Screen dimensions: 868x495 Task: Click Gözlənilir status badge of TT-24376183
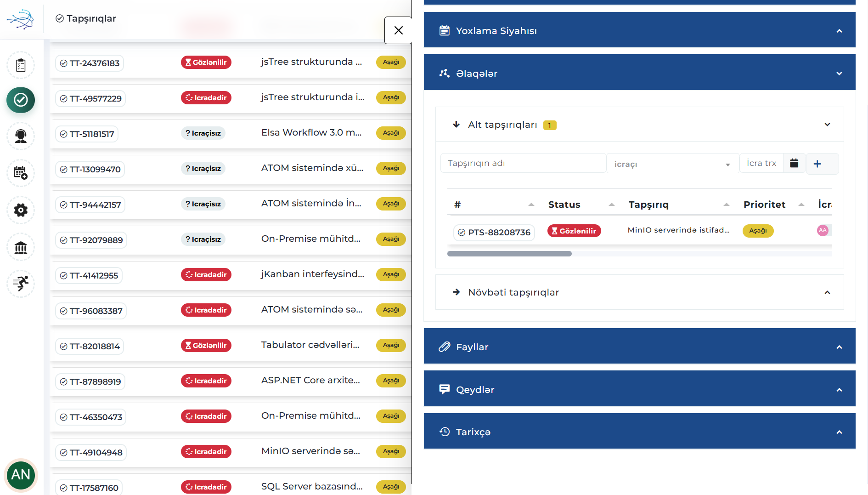tap(206, 62)
